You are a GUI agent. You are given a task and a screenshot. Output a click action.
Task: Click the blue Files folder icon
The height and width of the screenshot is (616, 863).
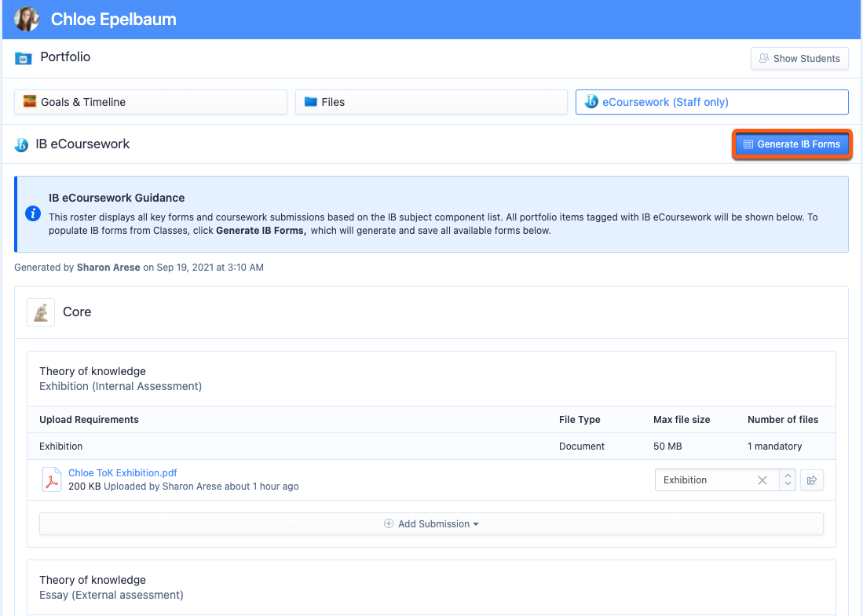(311, 102)
